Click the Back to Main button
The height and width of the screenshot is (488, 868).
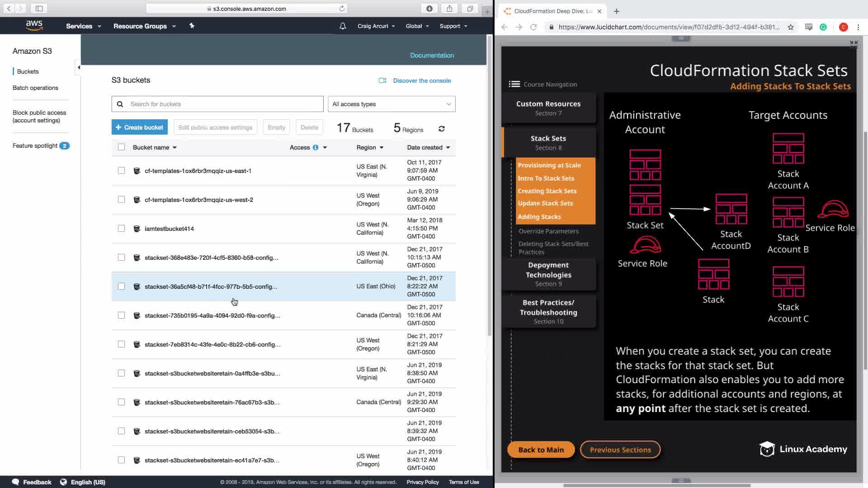pos(541,450)
